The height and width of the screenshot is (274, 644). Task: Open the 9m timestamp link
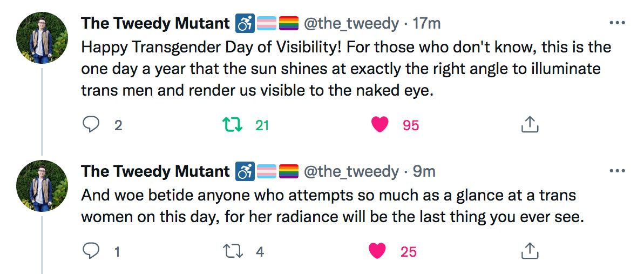[424, 171]
